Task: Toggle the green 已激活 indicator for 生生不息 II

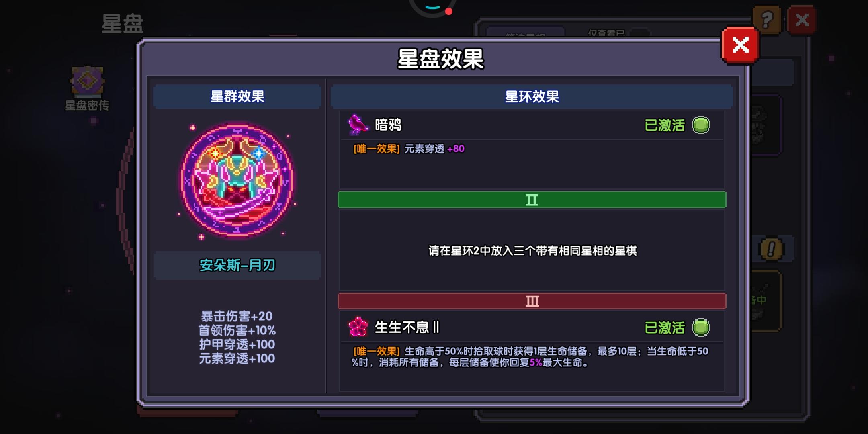Action: (701, 327)
